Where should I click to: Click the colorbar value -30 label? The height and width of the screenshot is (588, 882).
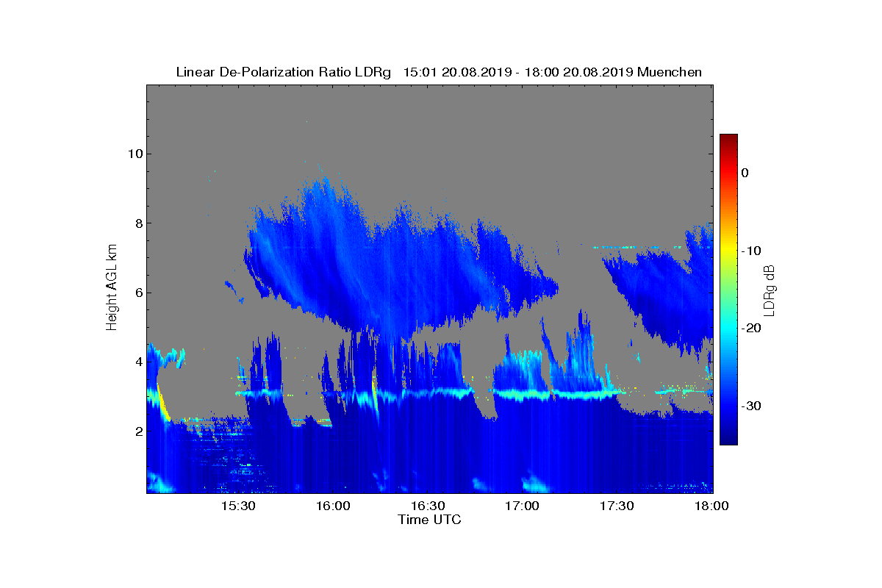751,406
